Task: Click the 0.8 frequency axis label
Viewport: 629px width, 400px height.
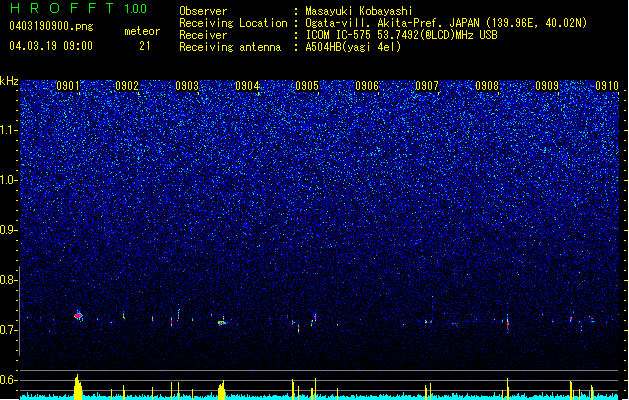Action: [x=9, y=280]
